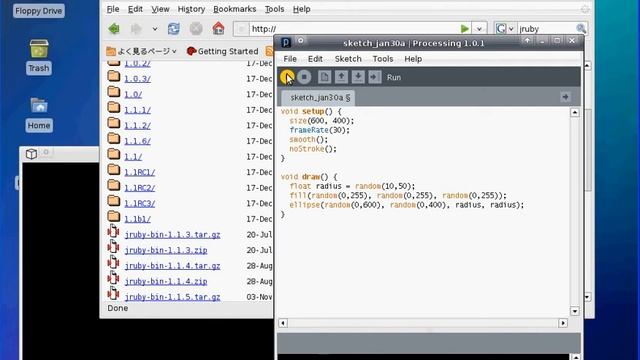Screen dimensions: 640x360
Task: Open the address bar history dropdown
Action: 479,29
